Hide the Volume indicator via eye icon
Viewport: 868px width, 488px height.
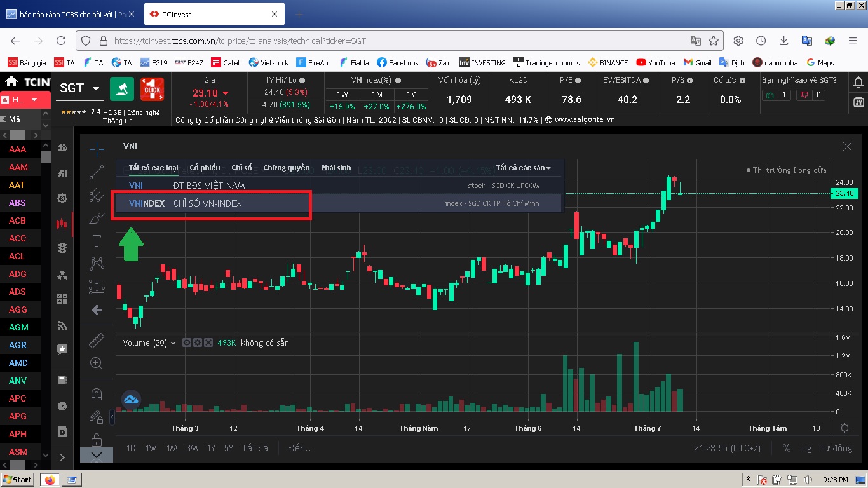click(x=187, y=342)
